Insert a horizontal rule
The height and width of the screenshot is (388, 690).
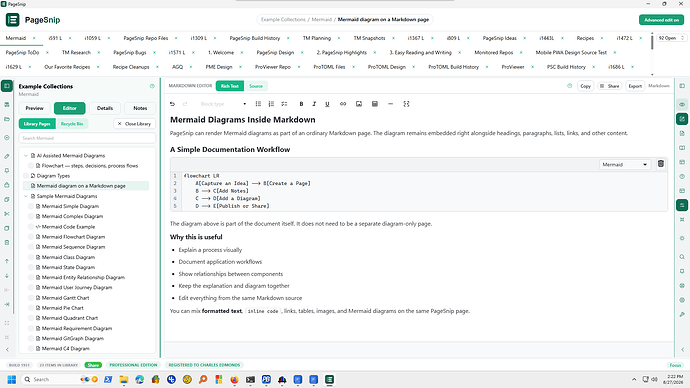click(x=390, y=104)
